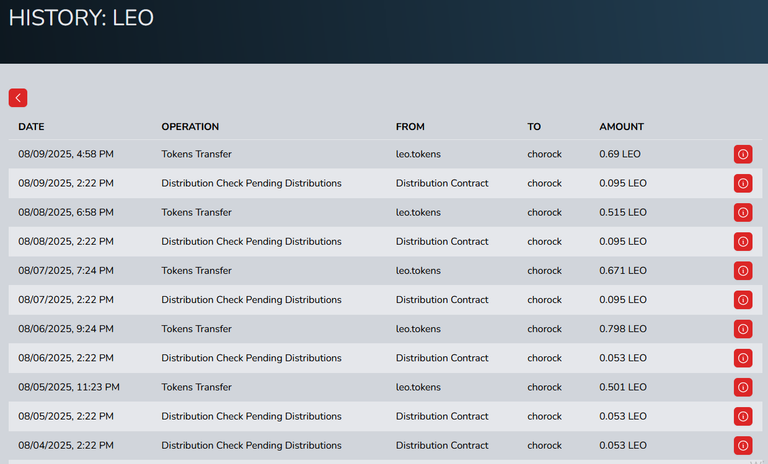Click the AMOUNT column header
Image resolution: width=768 pixels, height=464 pixels.
621,126
